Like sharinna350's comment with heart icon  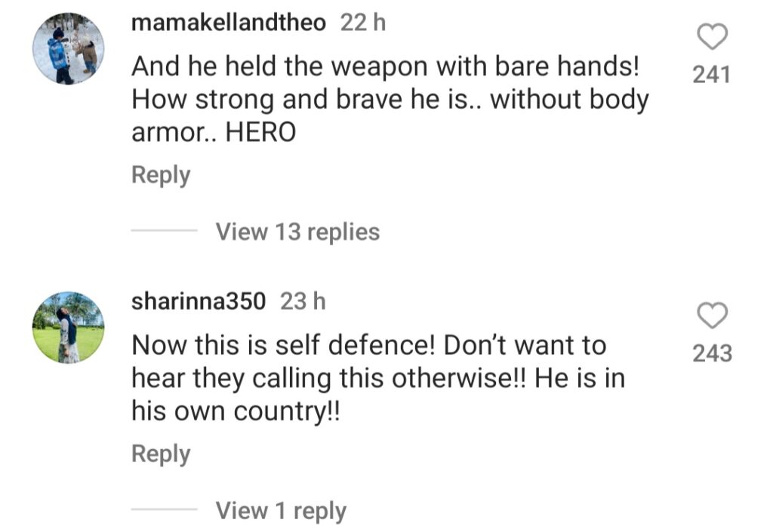[x=712, y=315]
